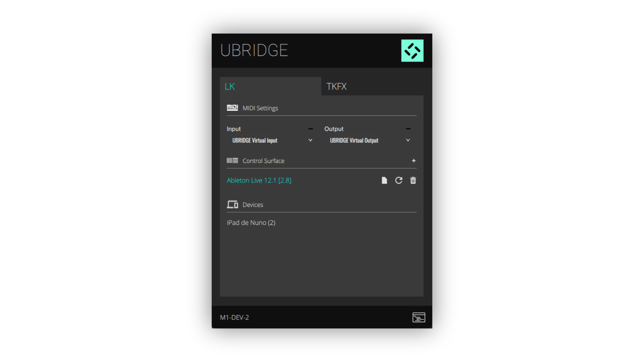Click the UBRIDGE title text
Screen dimensions: 644x362
pos(254,50)
